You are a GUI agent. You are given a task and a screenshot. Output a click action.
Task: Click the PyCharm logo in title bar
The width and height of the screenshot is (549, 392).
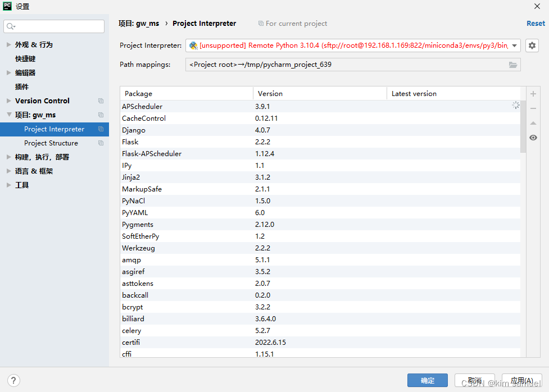(x=7, y=6)
